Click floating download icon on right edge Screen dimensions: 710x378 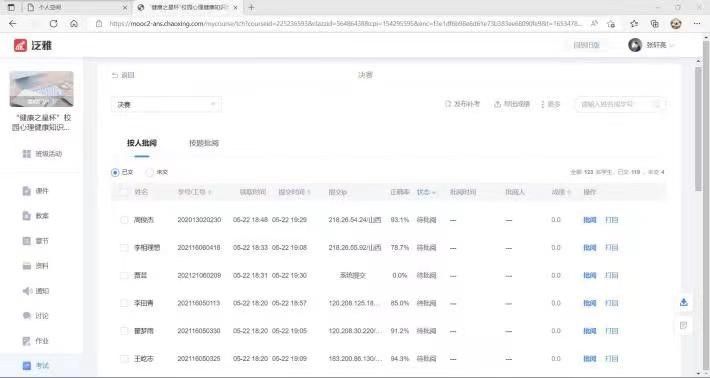(684, 302)
